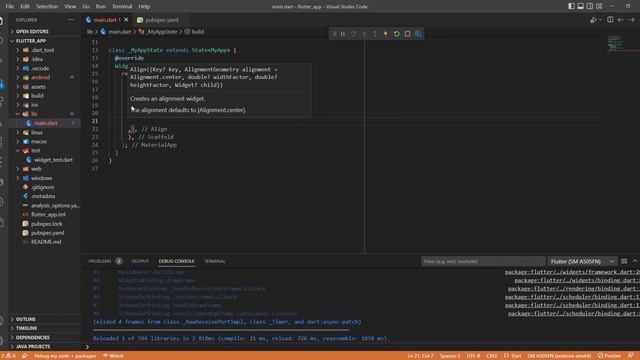Open README.md file
The image size is (640, 360).
tap(44, 242)
